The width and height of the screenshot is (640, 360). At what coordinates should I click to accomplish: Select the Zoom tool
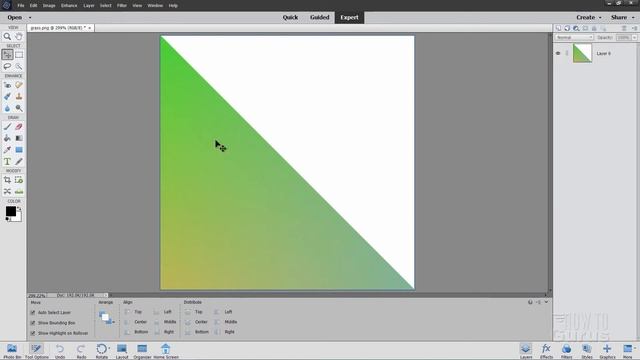tap(7, 36)
